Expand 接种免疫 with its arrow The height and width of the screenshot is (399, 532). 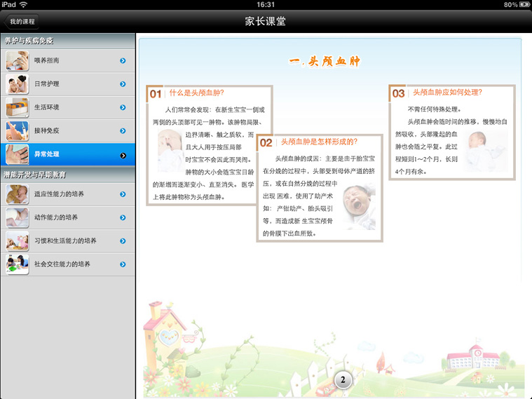[123, 131]
